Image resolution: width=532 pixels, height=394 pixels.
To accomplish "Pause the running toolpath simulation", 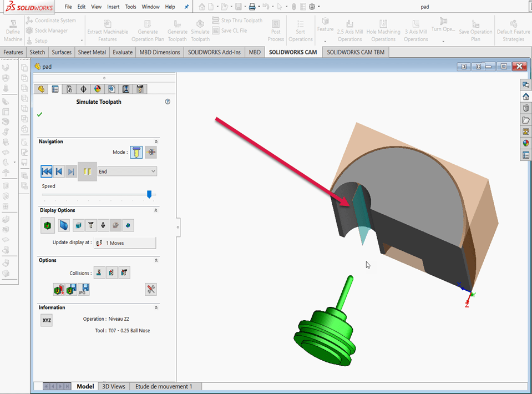I will click(x=87, y=171).
